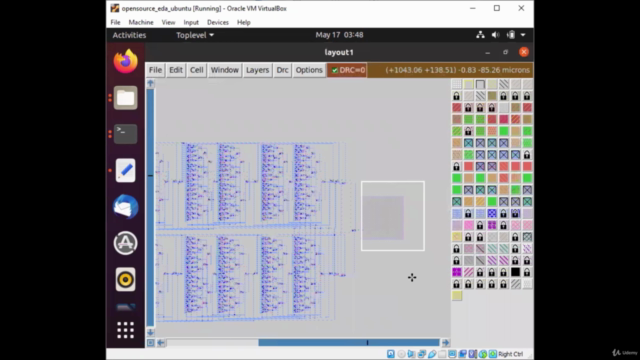Expand the Toplevel app menu dropdown
The width and height of the screenshot is (640, 360).
(195, 35)
